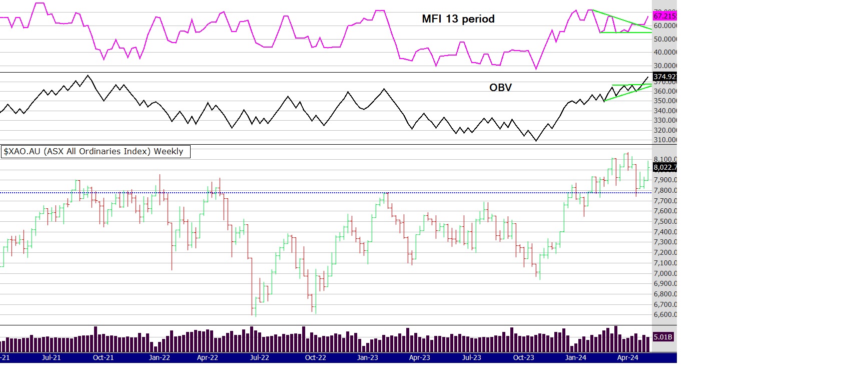
Task: Click the 7,800 price axis label
Action: [665, 190]
